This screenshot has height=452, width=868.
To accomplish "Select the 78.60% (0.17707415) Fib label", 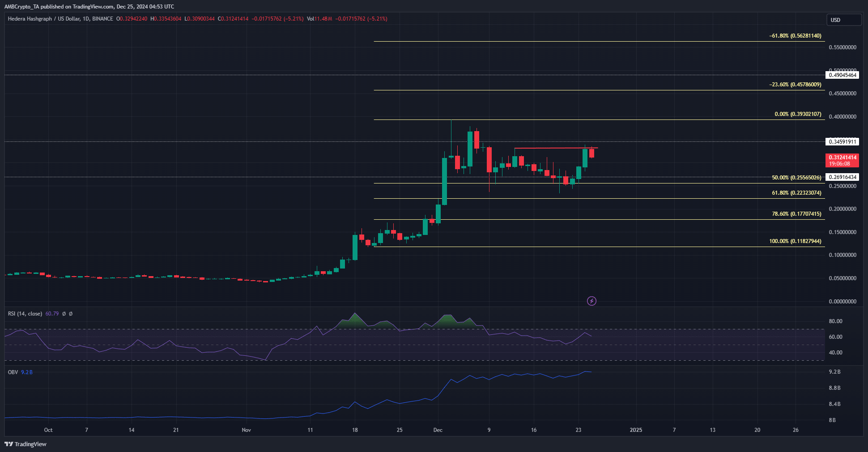I will coord(796,214).
